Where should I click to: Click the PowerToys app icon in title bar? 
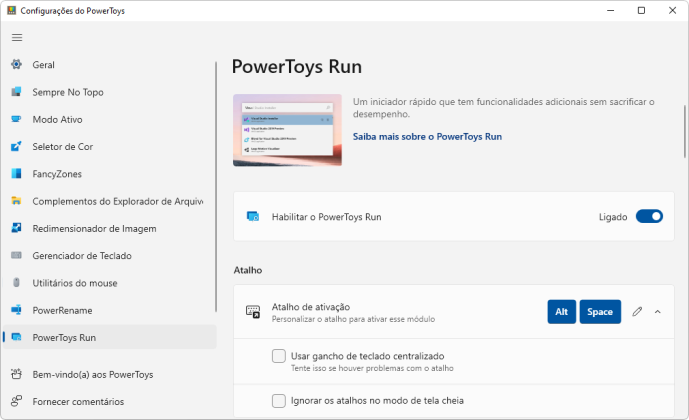pyautogui.click(x=11, y=10)
